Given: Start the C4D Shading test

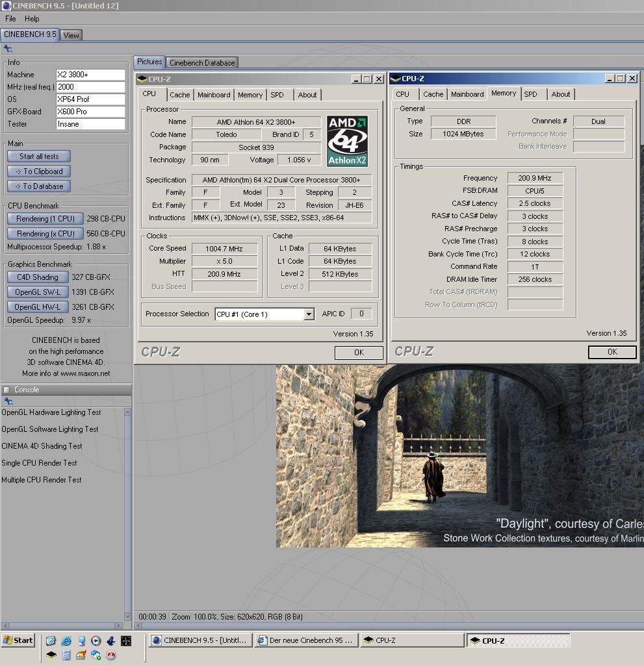Looking at the screenshot, I should coord(37,277).
